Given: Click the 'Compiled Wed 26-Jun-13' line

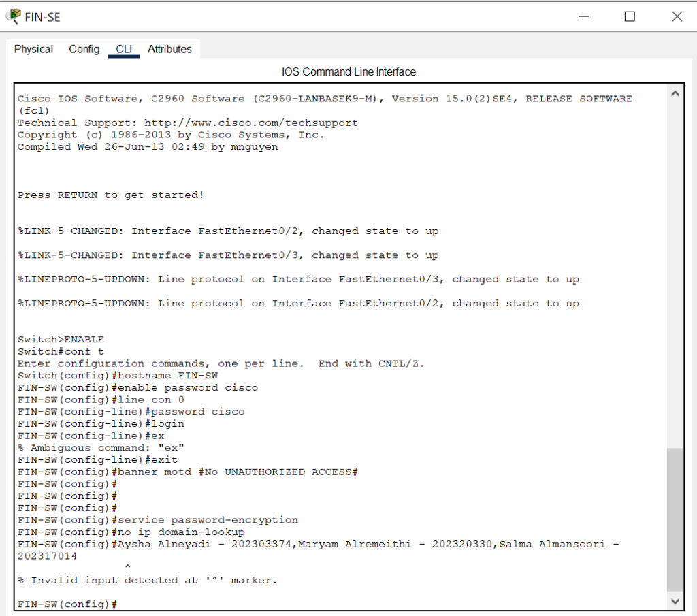Looking at the screenshot, I should point(148,146).
